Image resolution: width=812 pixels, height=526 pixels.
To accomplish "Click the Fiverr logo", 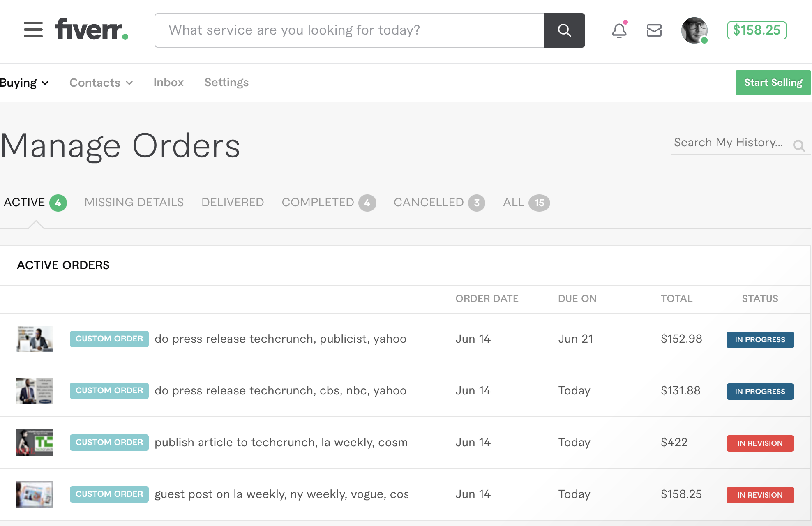I will coord(92,29).
